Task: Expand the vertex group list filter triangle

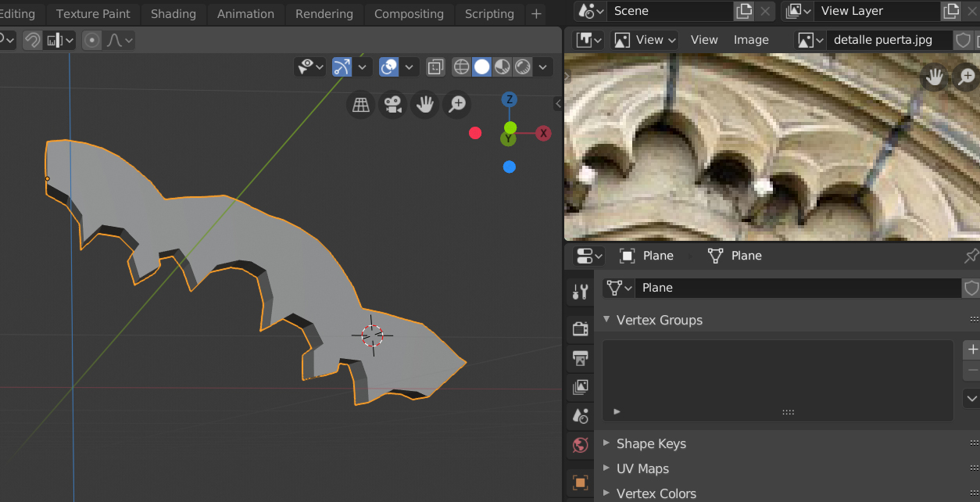Action: [x=617, y=411]
